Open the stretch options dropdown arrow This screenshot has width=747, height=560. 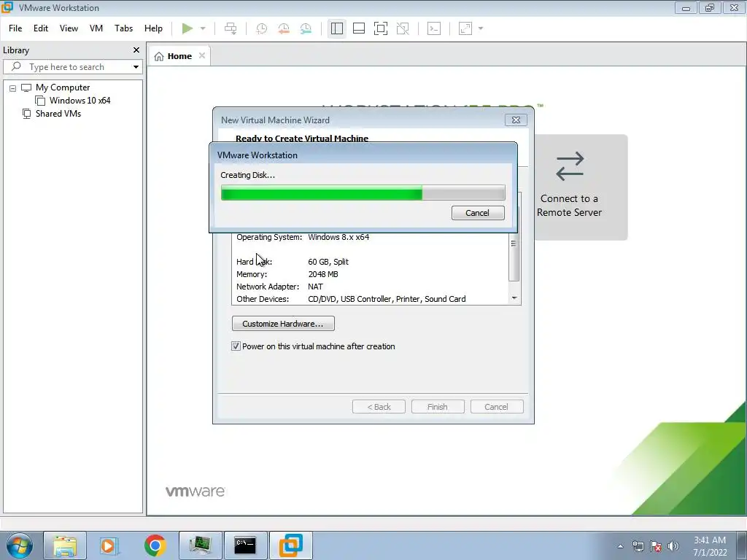481,28
